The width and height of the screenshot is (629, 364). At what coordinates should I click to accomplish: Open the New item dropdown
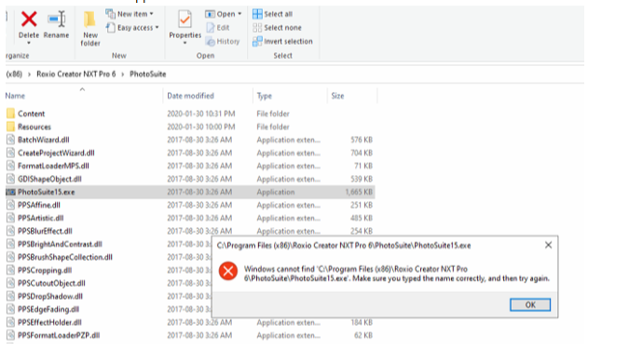[x=130, y=14]
